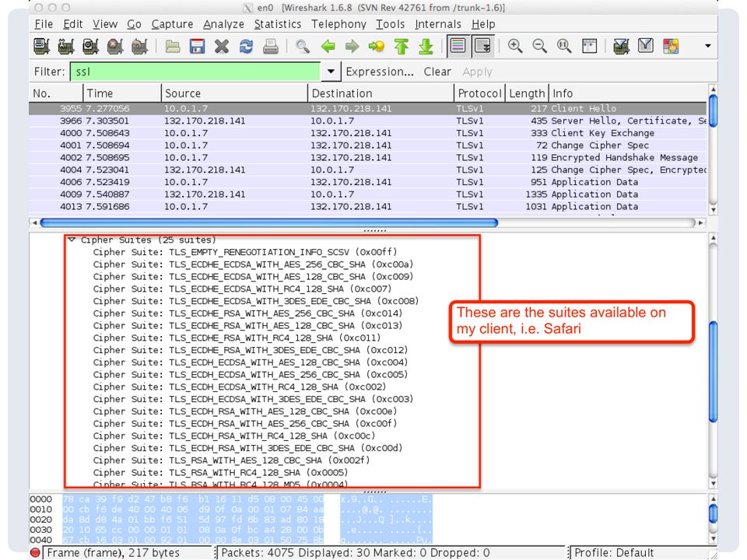Sort packets by Time column header

coord(122,93)
